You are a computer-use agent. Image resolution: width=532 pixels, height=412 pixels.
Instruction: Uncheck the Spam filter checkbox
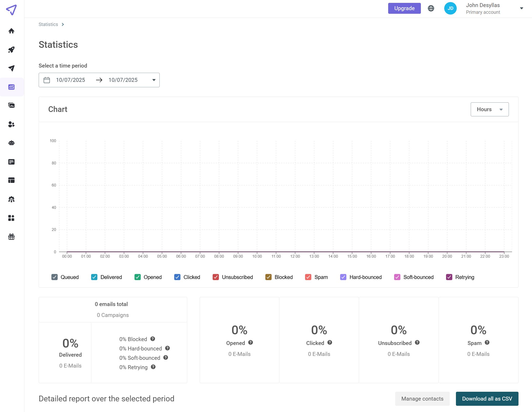pos(308,277)
